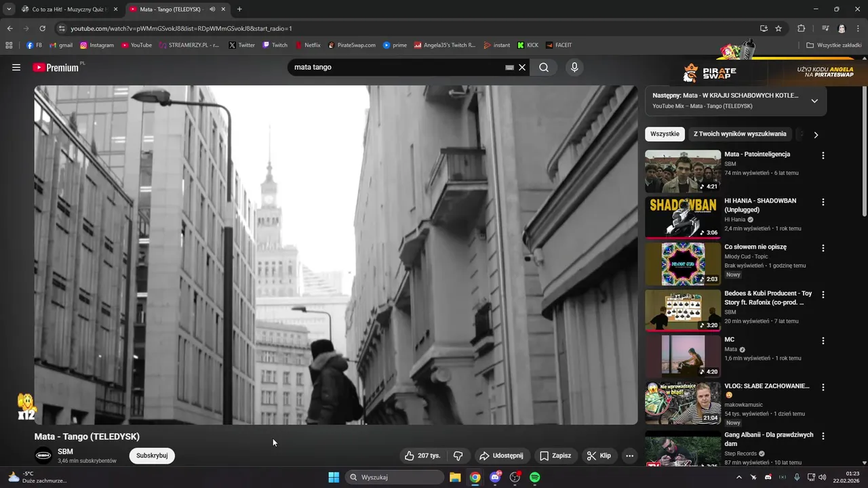Play Mata - Patointeligencja thumbnail
The width and height of the screenshot is (868, 488).
(683, 171)
